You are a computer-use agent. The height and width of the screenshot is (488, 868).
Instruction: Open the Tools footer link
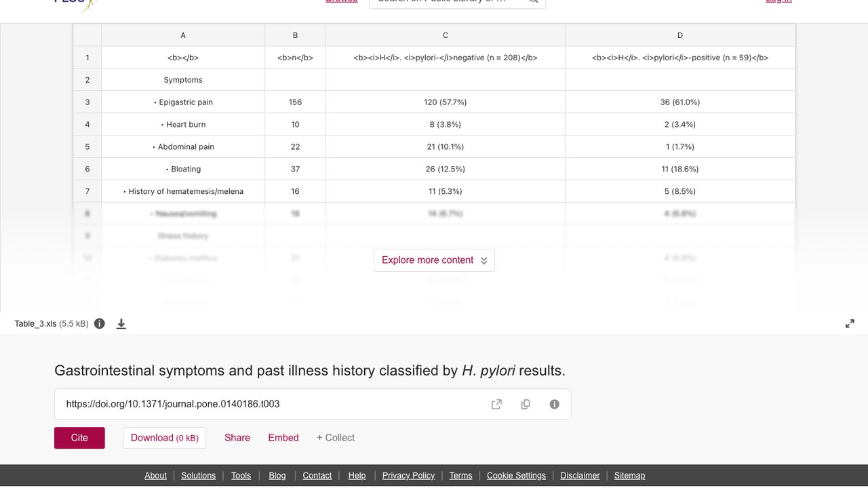[241, 476]
